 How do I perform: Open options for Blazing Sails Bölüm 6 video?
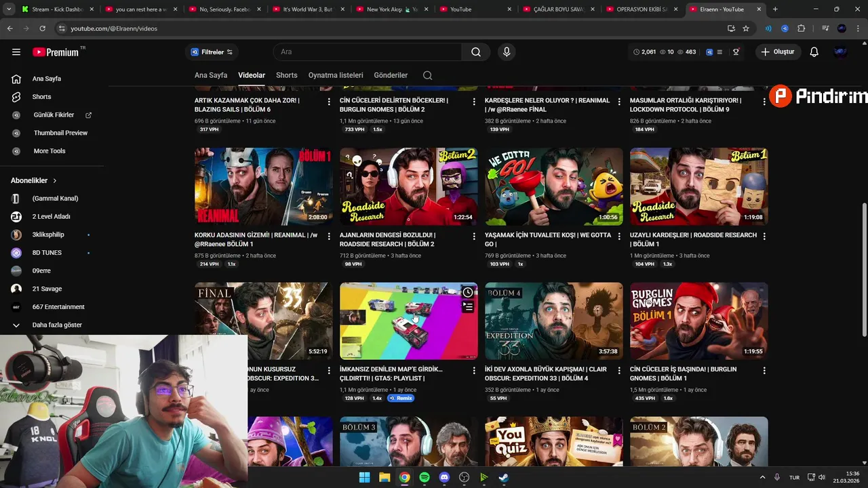[329, 102]
